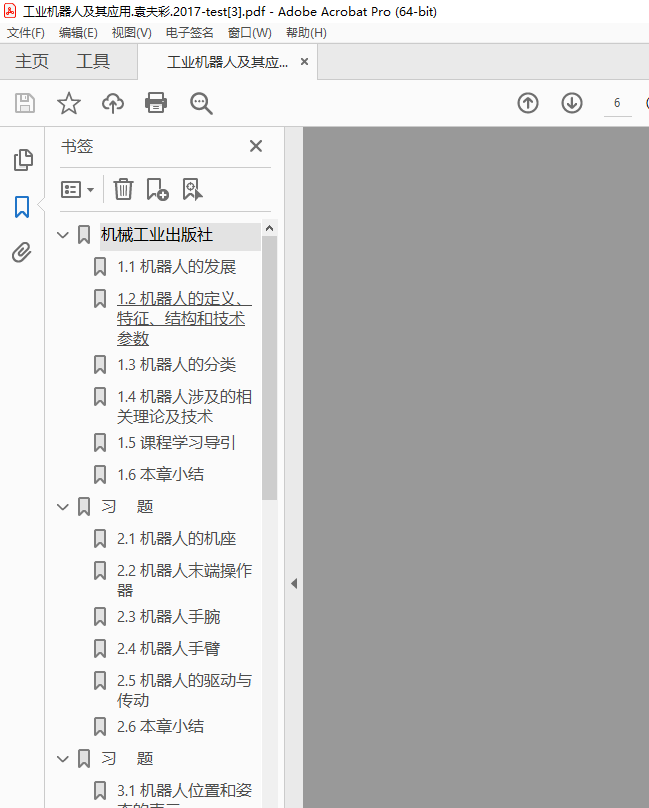The width and height of the screenshot is (649, 808).
Task: Click the scroll-up arrow of bookmarks list
Action: point(269,228)
